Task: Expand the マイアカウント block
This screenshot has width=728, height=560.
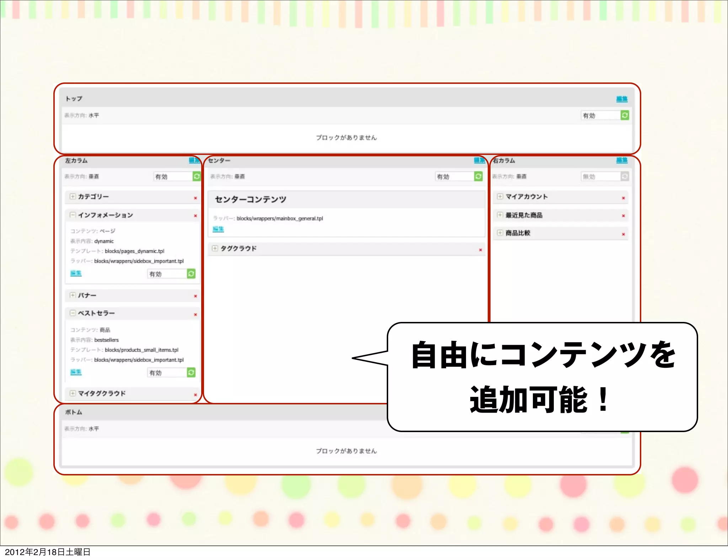Action: [500, 196]
